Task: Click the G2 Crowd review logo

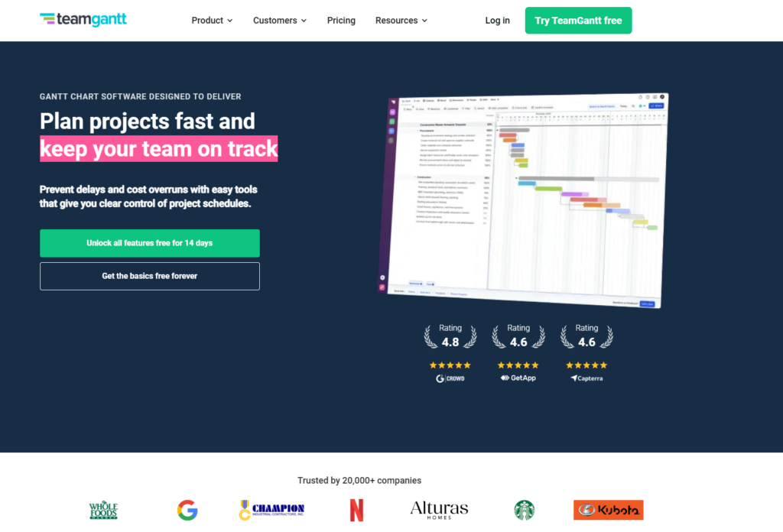Action: click(x=450, y=378)
